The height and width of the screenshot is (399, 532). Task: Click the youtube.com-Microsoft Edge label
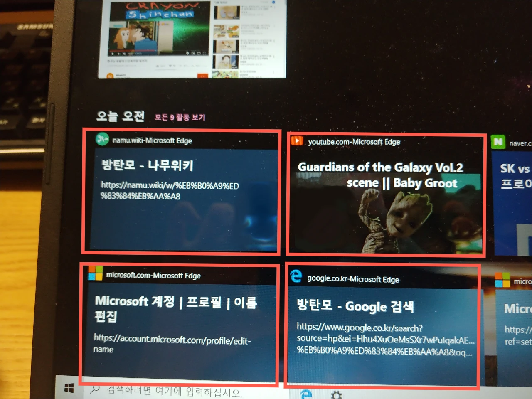coord(354,142)
